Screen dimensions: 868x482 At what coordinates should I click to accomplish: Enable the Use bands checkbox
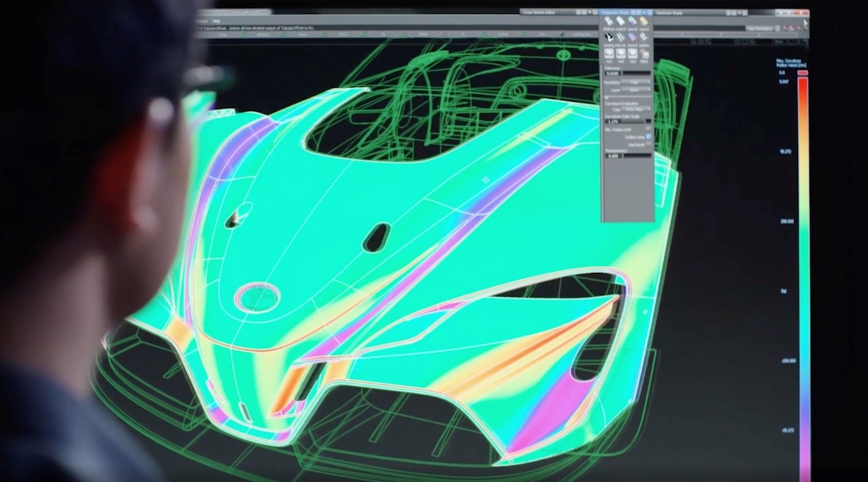click(648, 144)
